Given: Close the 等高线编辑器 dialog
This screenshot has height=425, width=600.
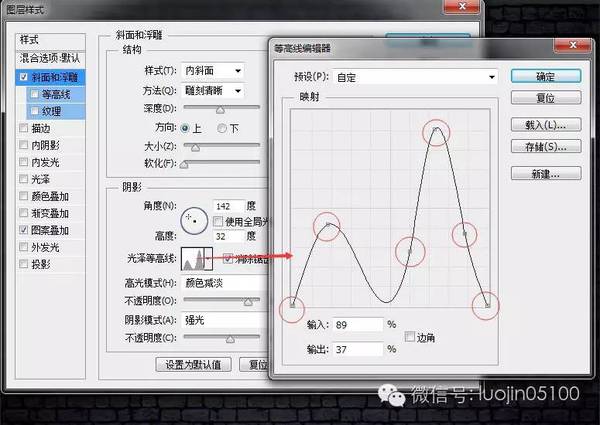Looking at the screenshot, I should [x=572, y=46].
